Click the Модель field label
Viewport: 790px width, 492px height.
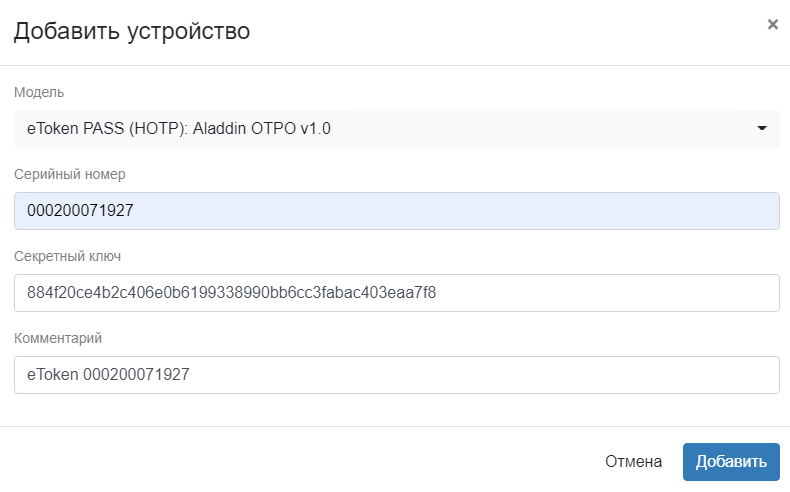[x=39, y=92]
